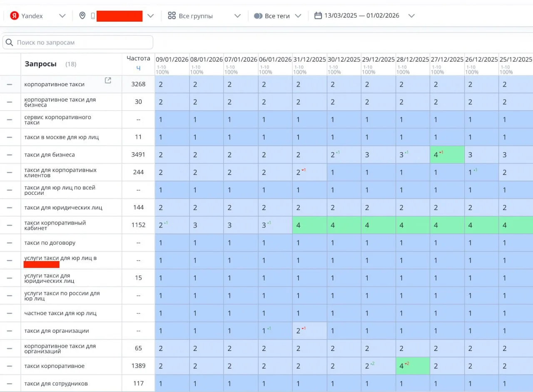Expand the Все теги dropdown

coord(298,16)
